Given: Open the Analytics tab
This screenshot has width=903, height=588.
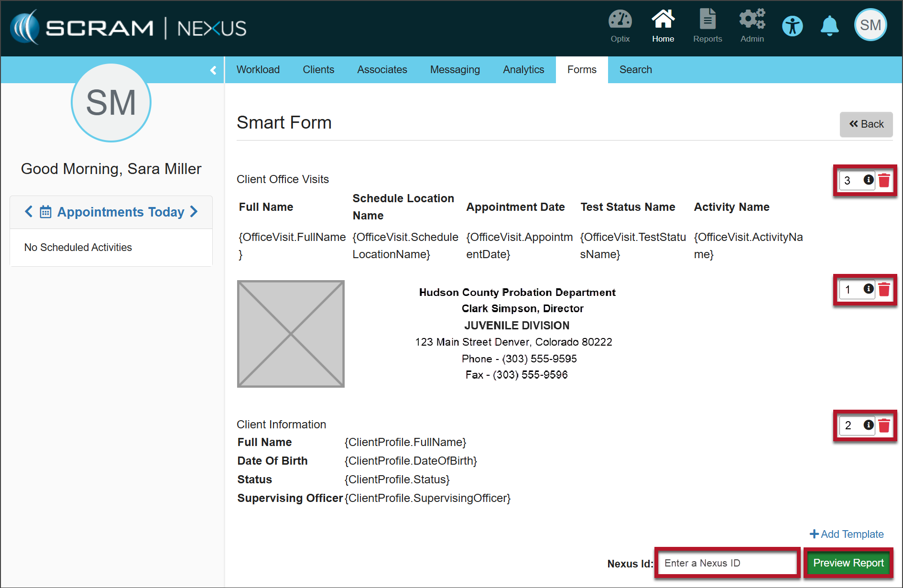Looking at the screenshot, I should point(523,70).
